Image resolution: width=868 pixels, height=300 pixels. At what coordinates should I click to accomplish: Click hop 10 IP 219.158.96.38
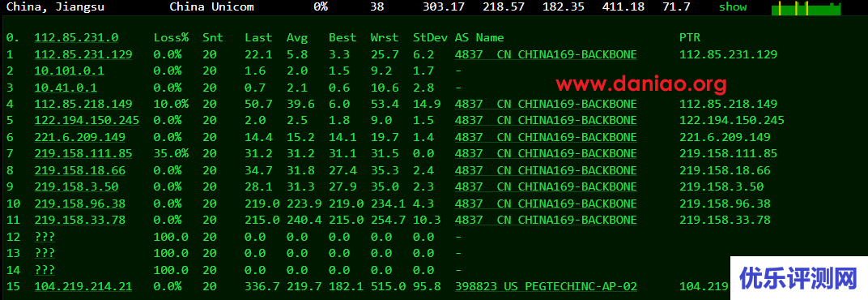coord(79,204)
